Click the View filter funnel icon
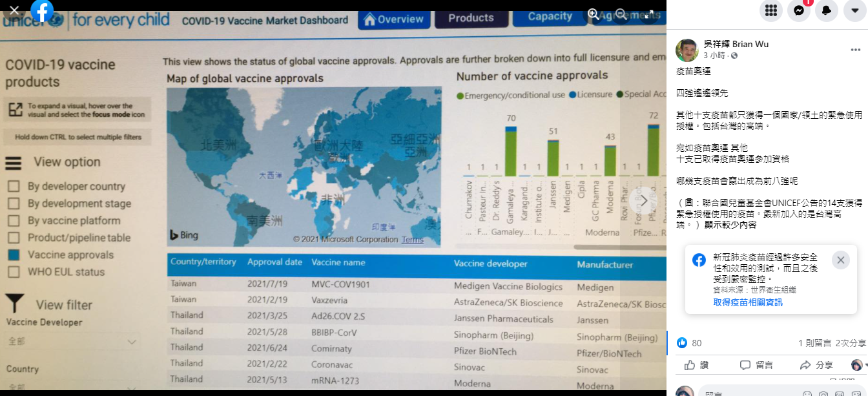 [x=14, y=304]
